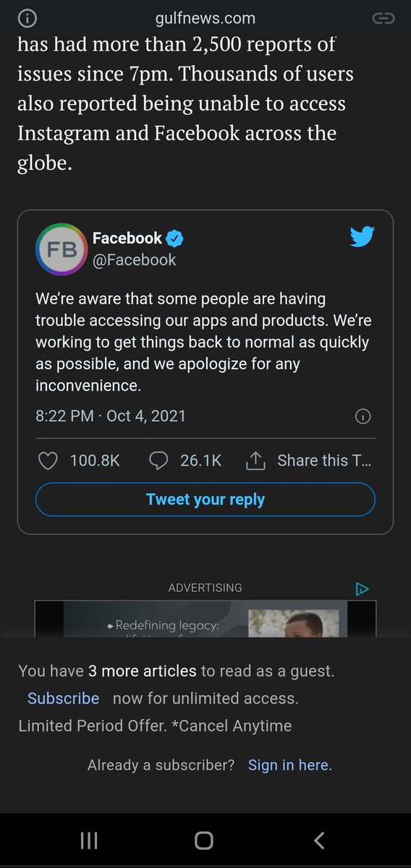
Task: Open the Redefining legacy advertisement banner
Action: click(x=205, y=619)
